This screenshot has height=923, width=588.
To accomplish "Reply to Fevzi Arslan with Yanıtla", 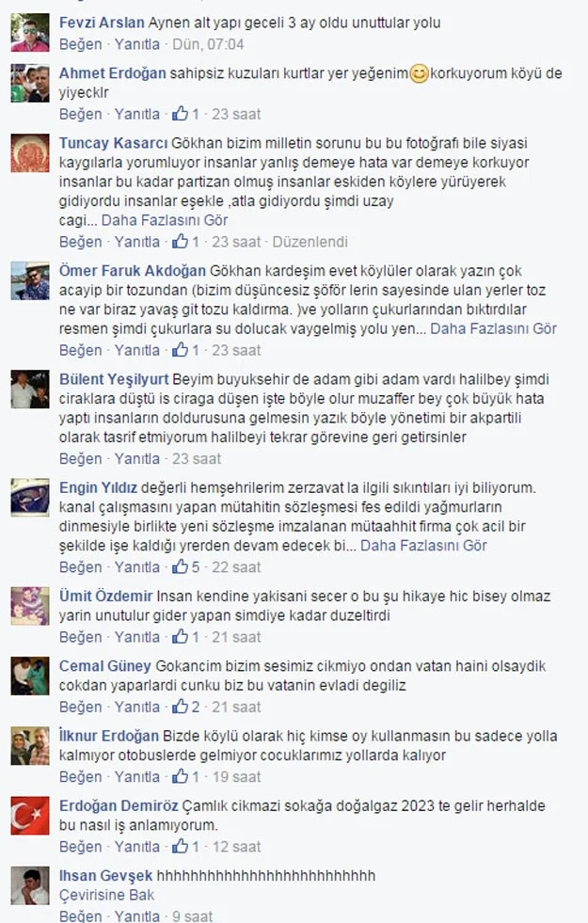I will [x=137, y=44].
